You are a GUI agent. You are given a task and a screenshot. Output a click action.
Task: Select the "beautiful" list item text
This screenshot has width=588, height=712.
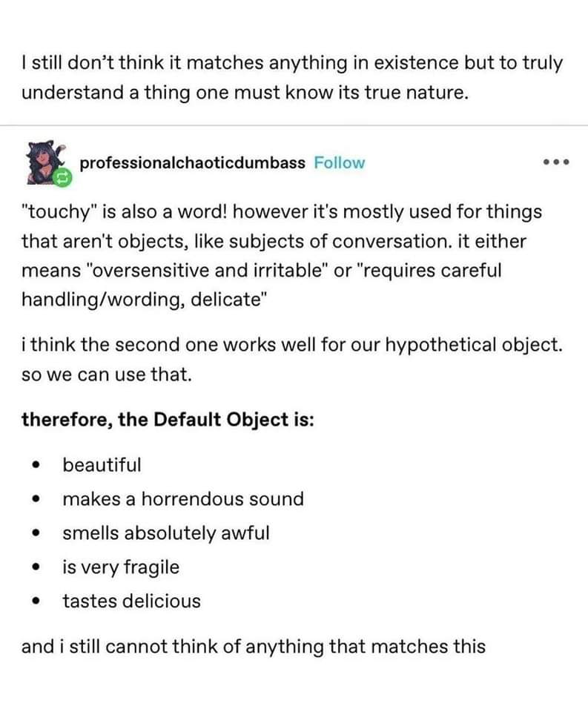[102, 465]
